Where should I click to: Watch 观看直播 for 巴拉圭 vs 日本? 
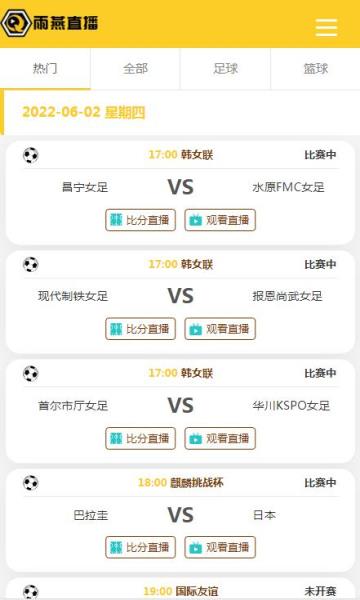click(x=220, y=547)
